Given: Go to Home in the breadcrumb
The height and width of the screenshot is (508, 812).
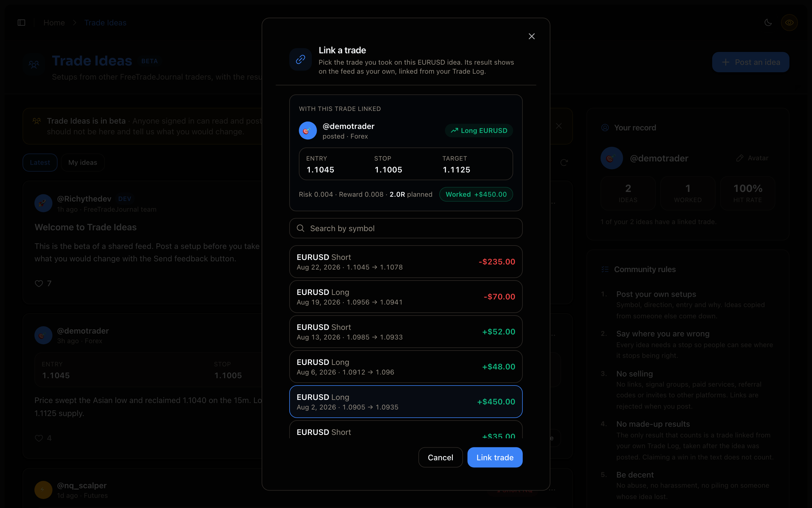Looking at the screenshot, I should pos(54,23).
